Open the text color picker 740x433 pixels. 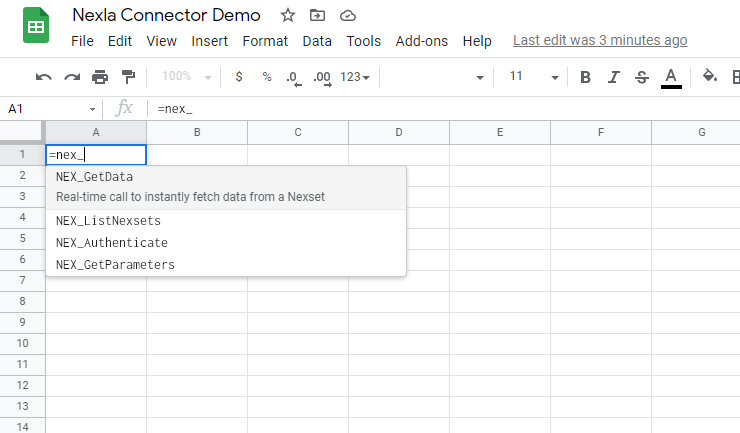(x=671, y=78)
